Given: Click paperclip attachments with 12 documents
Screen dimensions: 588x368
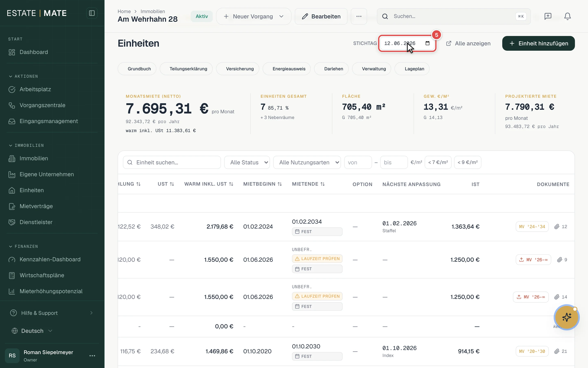Looking at the screenshot, I should pos(561,227).
